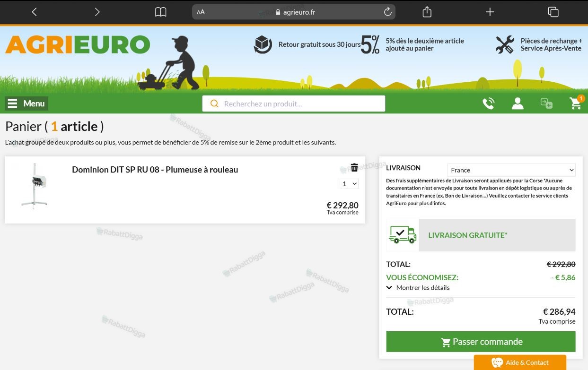Viewport: 588px width, 370px height.
Task: Open 'Dominion DIT SP RU 08' product link
Action: [155, 170]
